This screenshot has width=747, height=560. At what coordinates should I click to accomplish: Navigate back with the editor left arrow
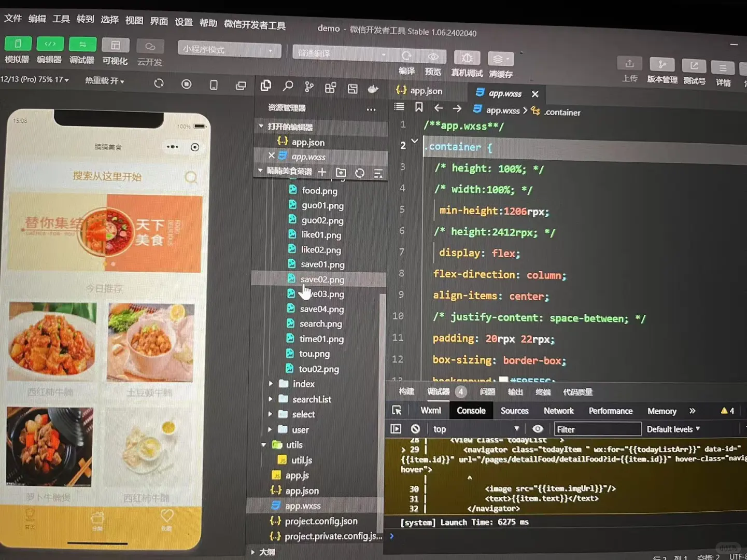[439, 107]
